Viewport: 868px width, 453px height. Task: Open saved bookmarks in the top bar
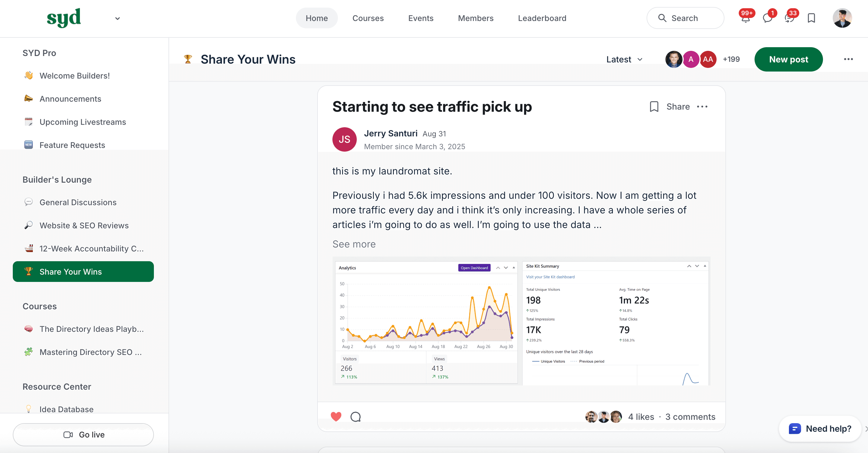click(x=811, y=18)
